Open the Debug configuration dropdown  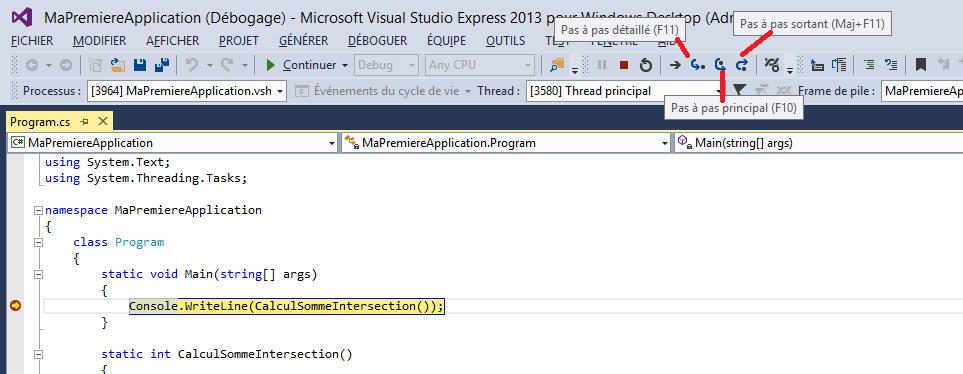click(x=386, y=64)
